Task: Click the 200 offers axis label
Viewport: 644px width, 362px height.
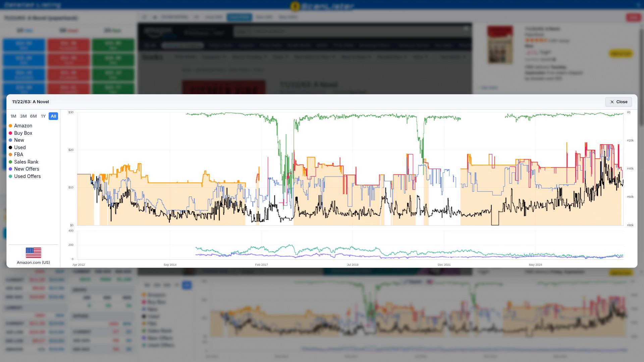Action: pos(71,245)
